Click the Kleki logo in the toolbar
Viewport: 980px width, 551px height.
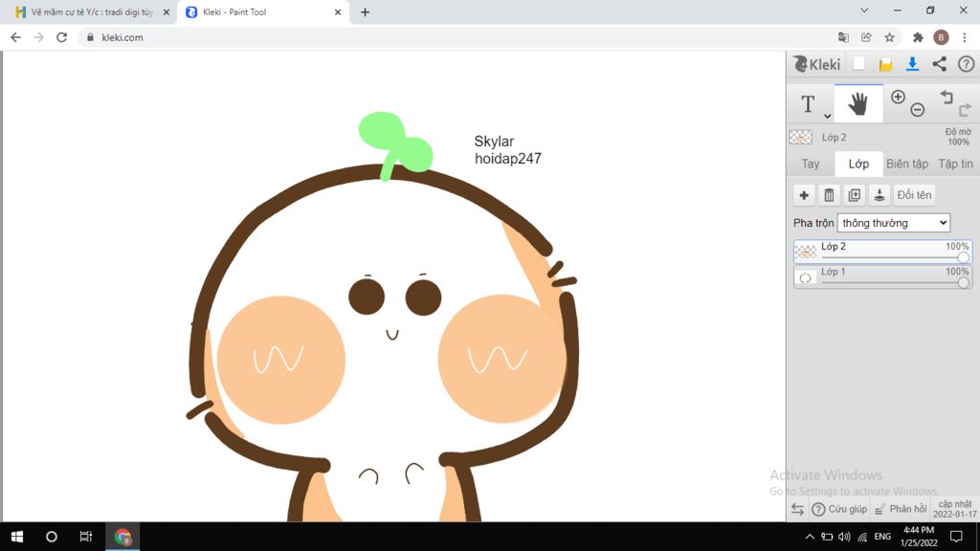coord(817,64)
